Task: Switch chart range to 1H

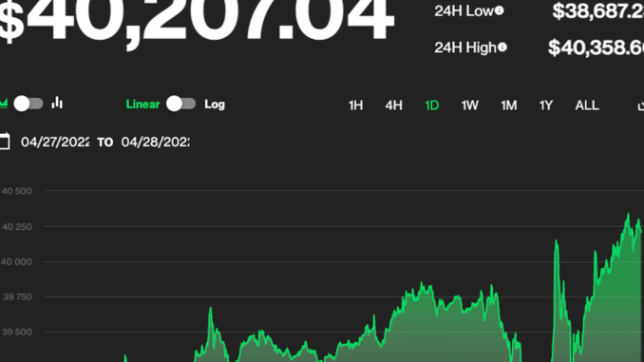Action: [355, 105]
